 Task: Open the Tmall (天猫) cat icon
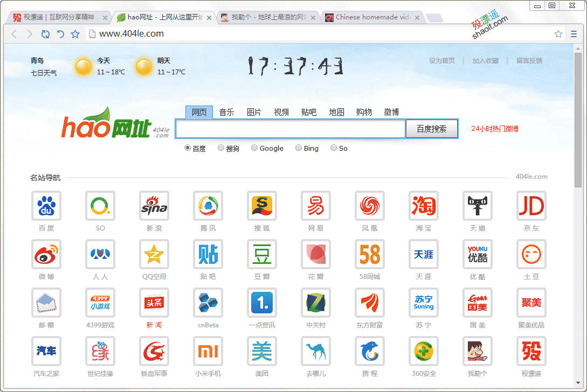(478, 205)
